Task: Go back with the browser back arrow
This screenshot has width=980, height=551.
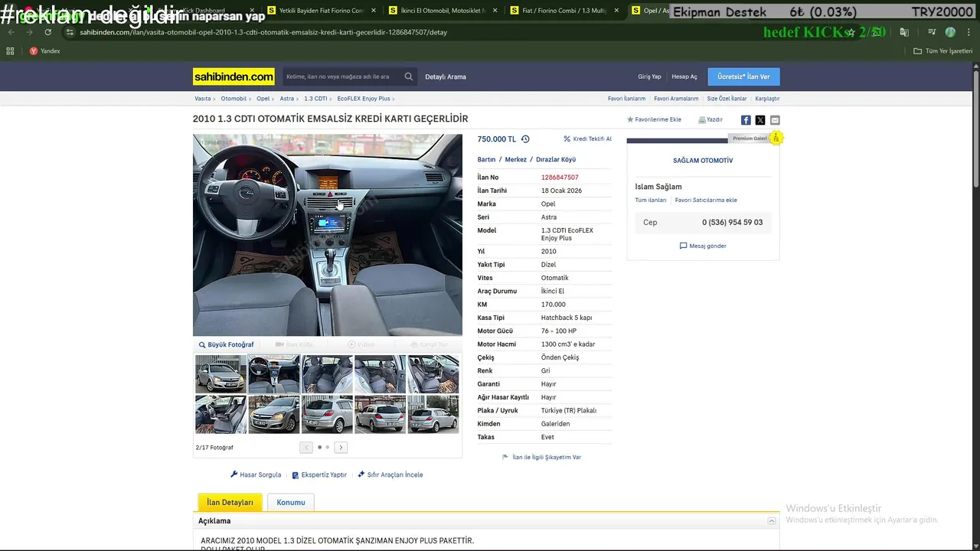Action: coord(11,32)
